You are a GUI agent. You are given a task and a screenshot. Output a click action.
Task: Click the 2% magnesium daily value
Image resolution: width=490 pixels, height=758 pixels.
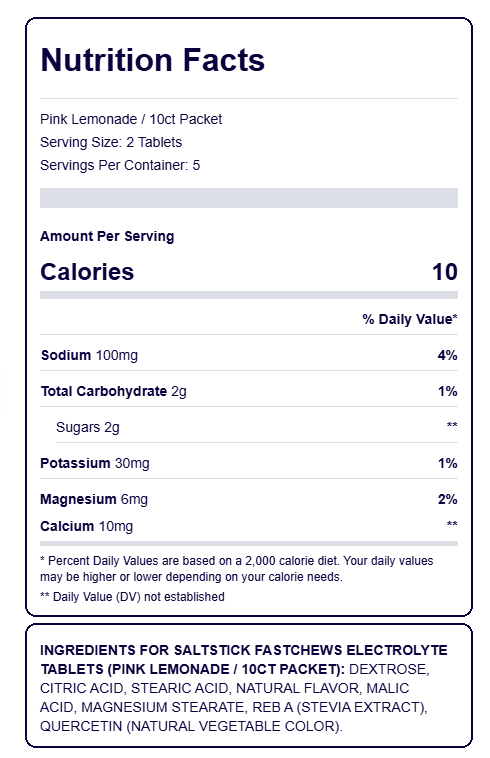448,499
